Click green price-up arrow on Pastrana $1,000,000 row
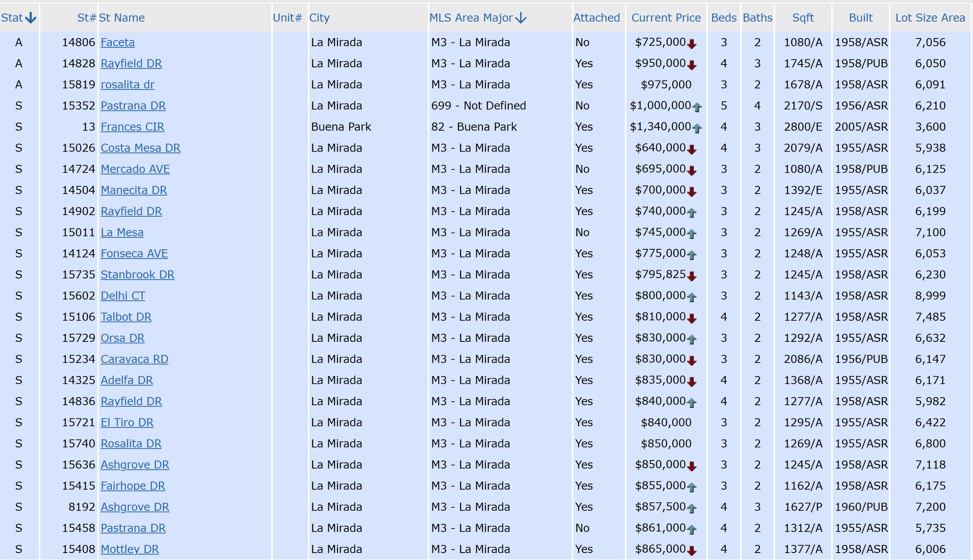 coord(697,107)
